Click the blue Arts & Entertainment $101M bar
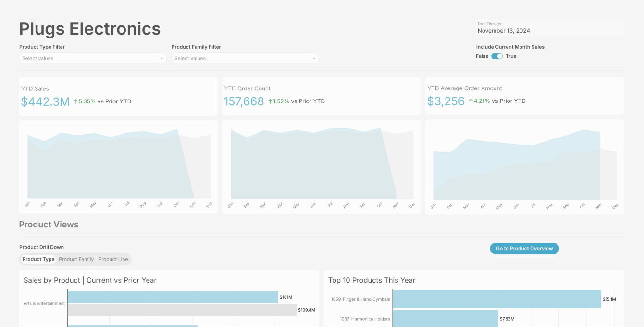 tap(173, 297)
